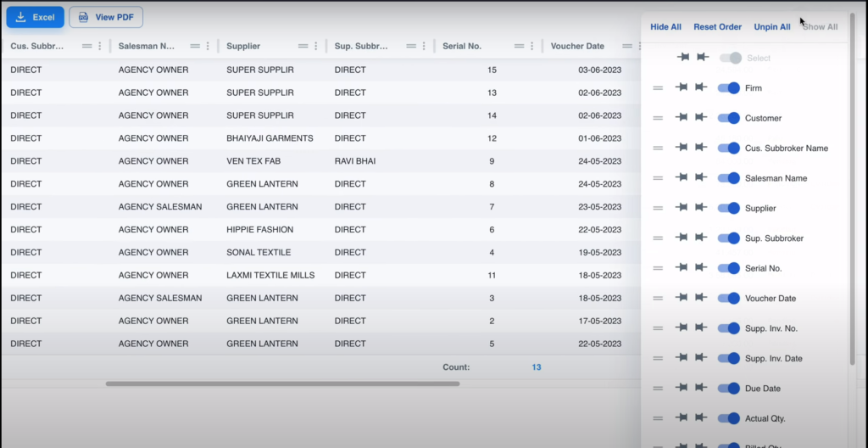Disable the Cus. Subbroker Name column toggle
Viewport: 868px width, 448px height.
pyautogui.click(x=729, y=148)
